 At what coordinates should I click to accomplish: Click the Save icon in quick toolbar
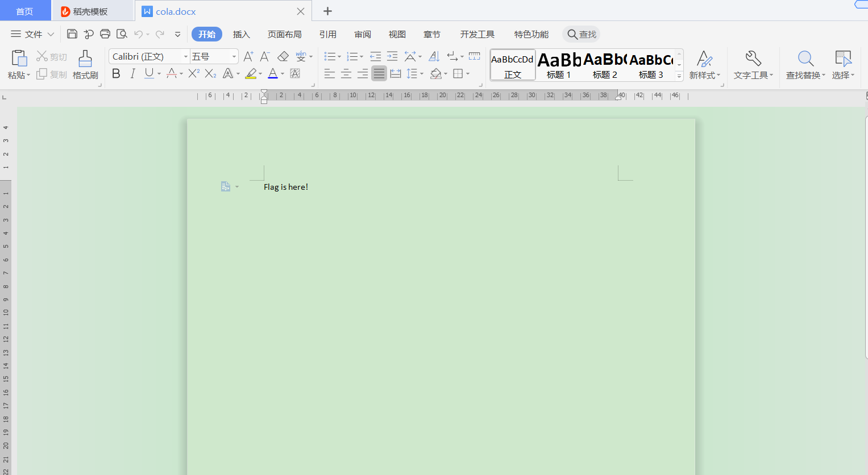click(x=72, y=34)
